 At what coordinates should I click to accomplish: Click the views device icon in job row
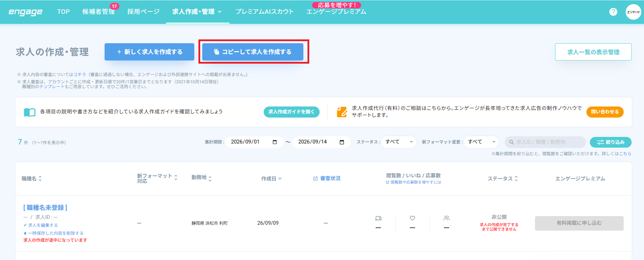(378, 218)
